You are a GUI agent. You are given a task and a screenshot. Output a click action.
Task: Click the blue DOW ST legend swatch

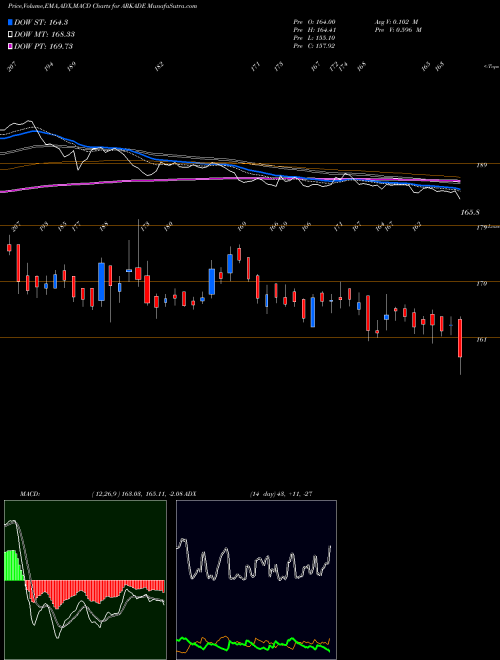coord(10,22)
